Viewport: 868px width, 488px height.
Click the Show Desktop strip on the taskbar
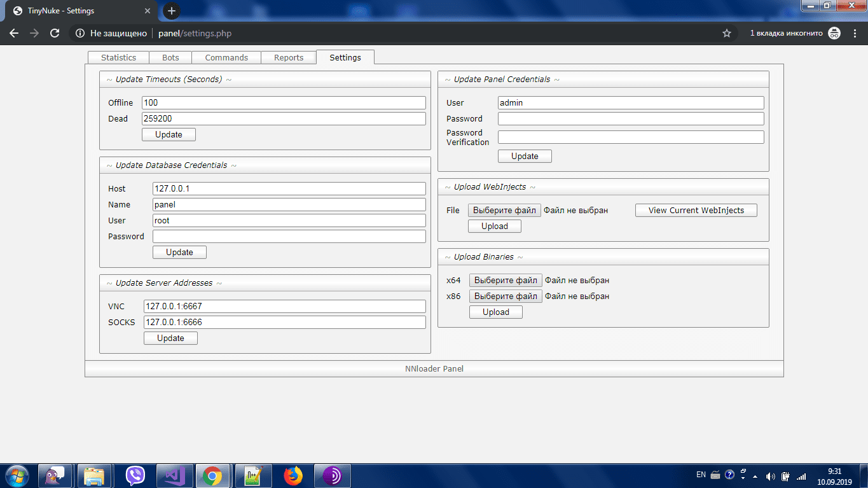[x=864, y=475]
